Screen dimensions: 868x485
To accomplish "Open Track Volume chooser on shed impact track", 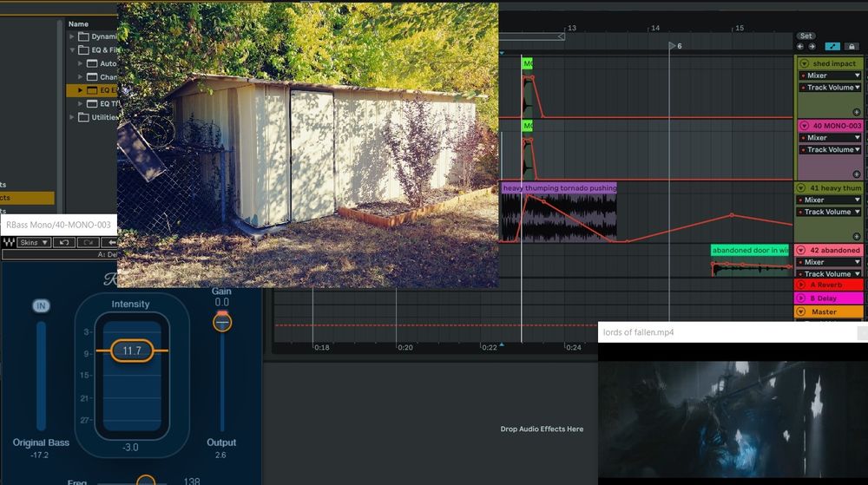I will [x=831, y=88].
